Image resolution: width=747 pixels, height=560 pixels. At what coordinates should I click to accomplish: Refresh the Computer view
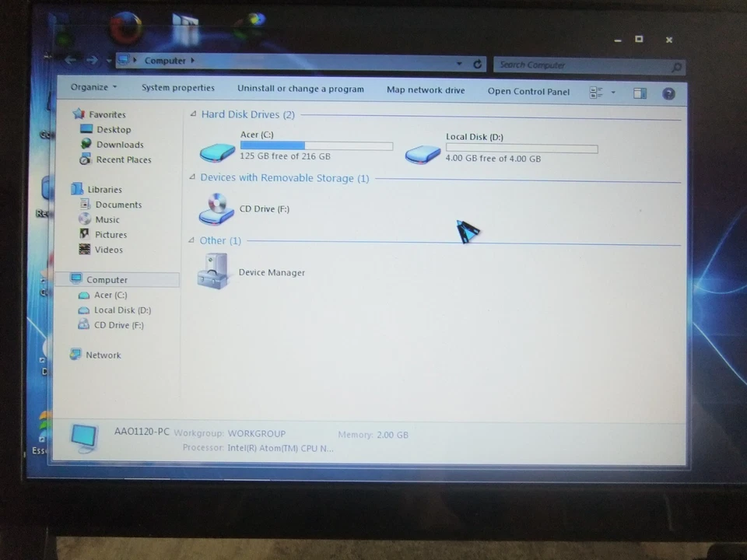(477, 65)
